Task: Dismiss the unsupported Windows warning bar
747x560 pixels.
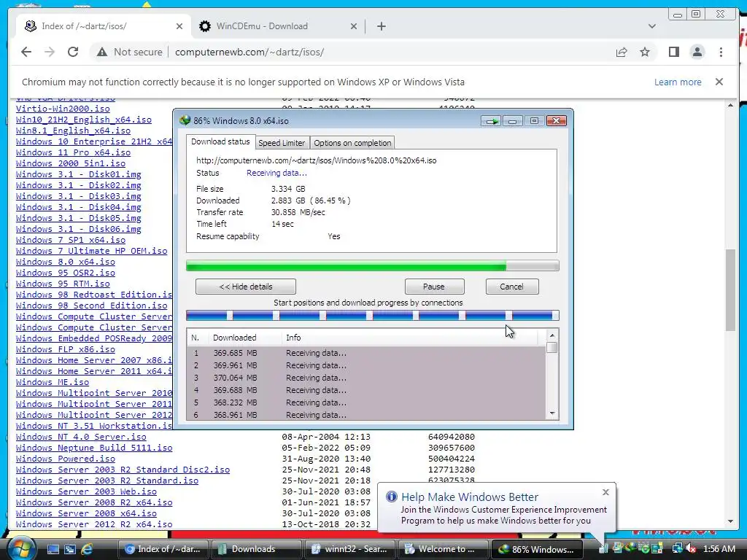Action: 719,82
